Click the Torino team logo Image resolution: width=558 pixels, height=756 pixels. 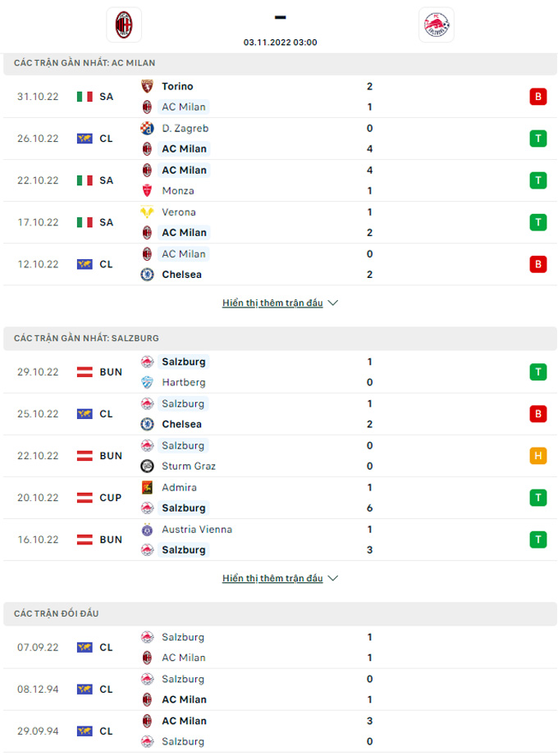point(147,86)
